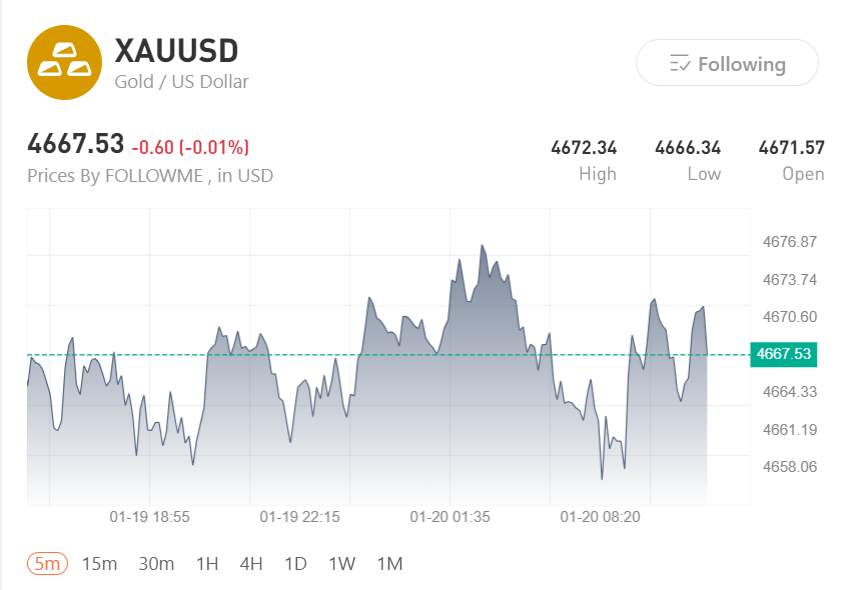
Task: Click the filter-check icon inside Following button
Action: pyautogui.click(x=681, y=63)
